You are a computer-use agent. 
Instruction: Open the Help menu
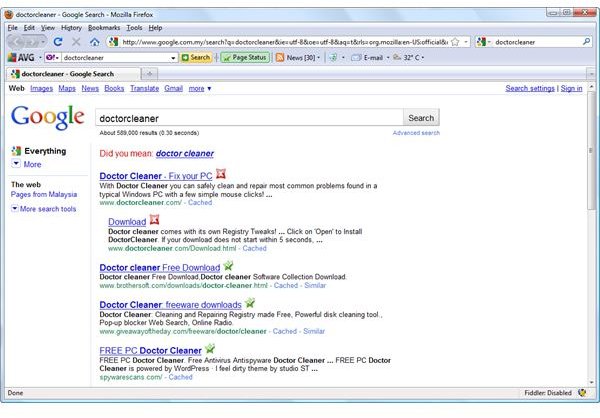pos(155,28)
